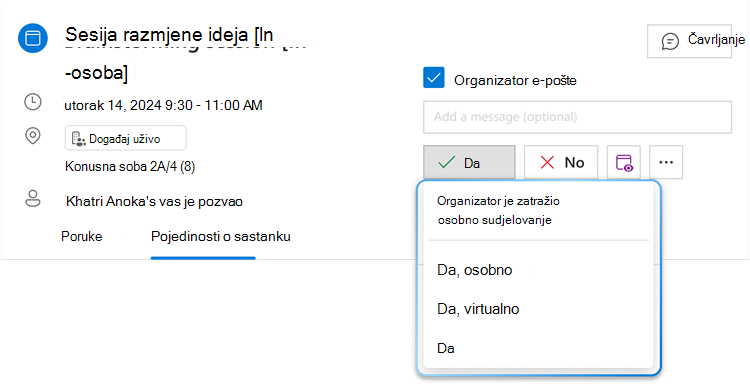Viewport: 750px width, 387px height.
Task: Open Čavrljanje chat
Action: pos(689,41)
